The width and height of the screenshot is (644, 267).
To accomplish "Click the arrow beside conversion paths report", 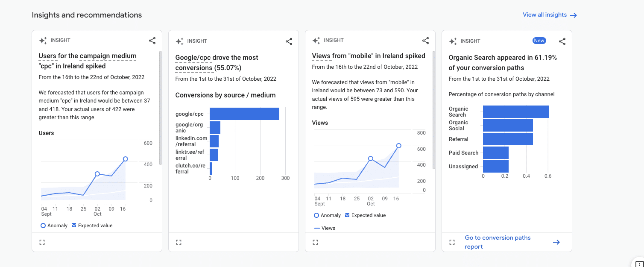I will (x=556, y=242).
